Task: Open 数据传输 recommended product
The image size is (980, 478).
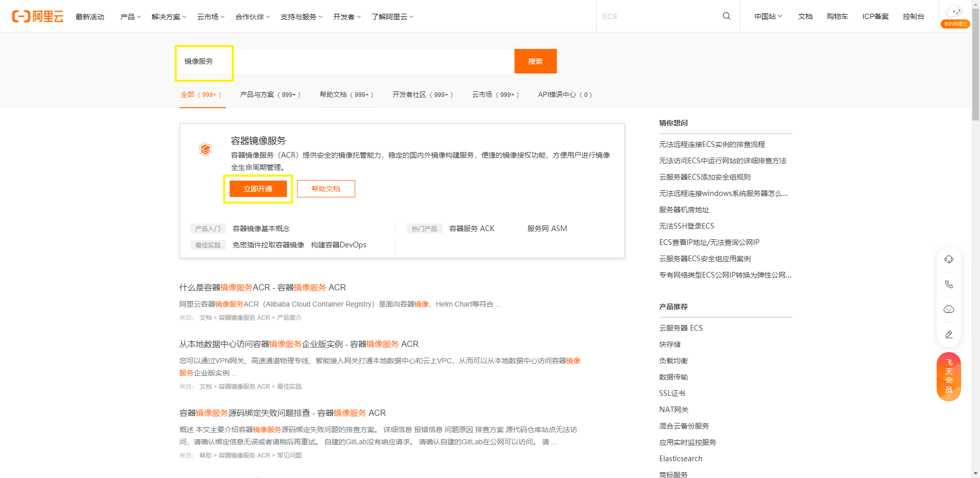Action: coord(673,377)
